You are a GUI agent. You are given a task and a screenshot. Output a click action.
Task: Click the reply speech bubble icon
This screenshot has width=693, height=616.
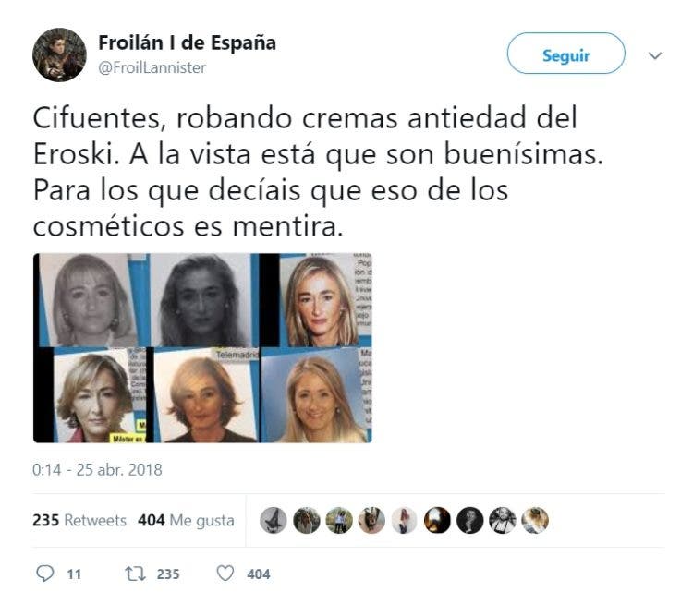point(44,574)
